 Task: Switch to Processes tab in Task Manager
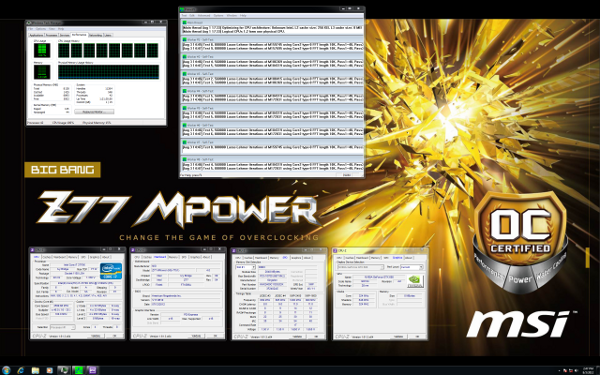pyautogui.click(x=51, y=35)
